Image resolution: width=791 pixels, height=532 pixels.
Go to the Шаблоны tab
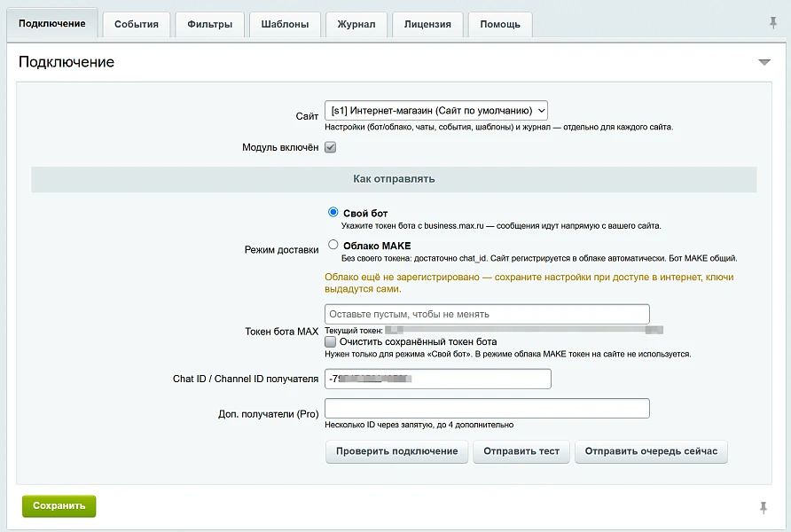[x=285, y=24]
